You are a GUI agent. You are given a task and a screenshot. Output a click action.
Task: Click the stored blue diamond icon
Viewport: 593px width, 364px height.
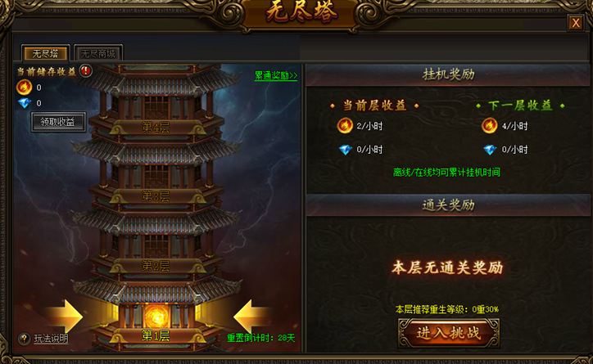pos(25,103)
